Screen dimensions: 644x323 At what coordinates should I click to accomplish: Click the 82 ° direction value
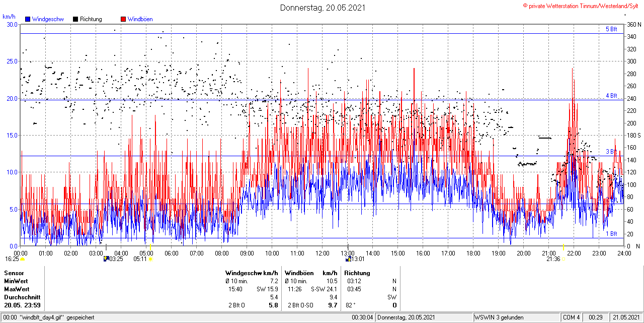351,305
